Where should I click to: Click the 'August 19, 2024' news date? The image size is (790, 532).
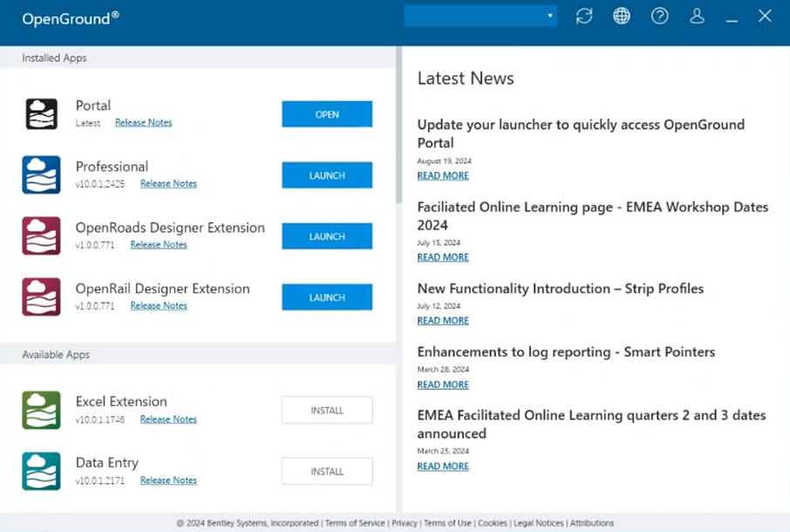[445, 161]
